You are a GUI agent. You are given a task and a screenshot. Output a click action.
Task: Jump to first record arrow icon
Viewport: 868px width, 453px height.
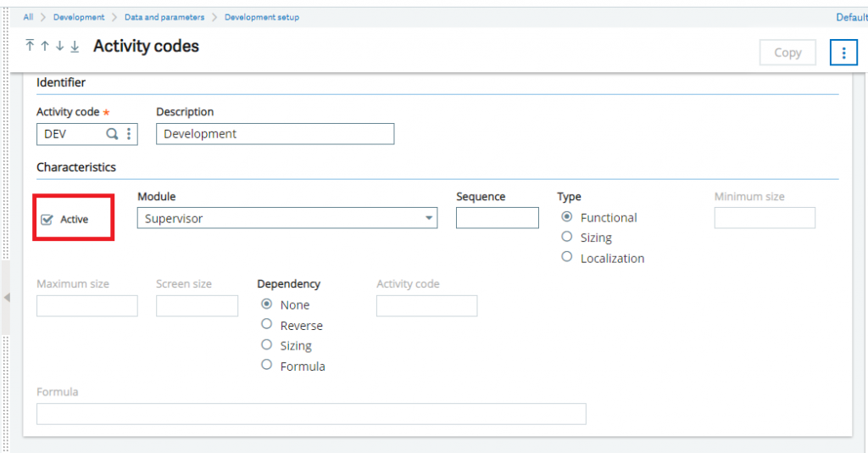30,46
